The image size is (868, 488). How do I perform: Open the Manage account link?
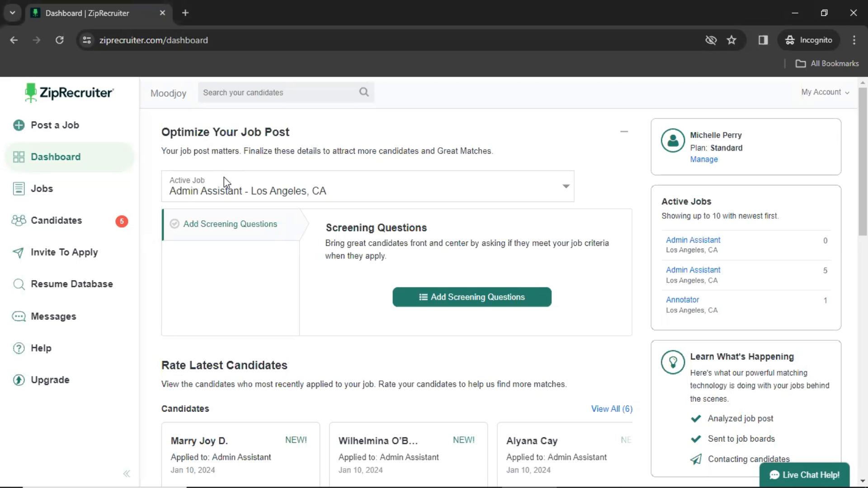(x=703, y=159)
